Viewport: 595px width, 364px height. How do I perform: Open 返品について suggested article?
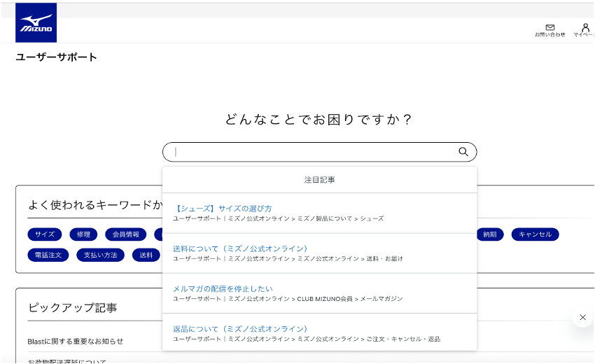click(x=239, y=328)
